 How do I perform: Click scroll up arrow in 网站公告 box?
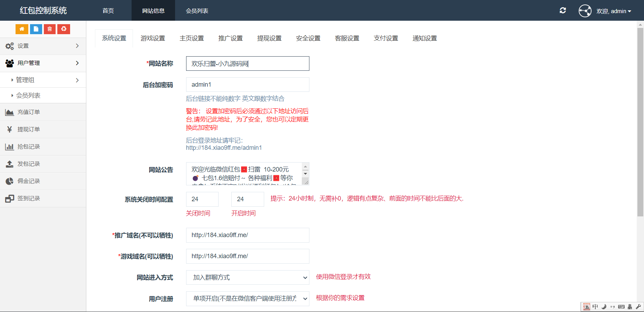(x=305, y=167)
